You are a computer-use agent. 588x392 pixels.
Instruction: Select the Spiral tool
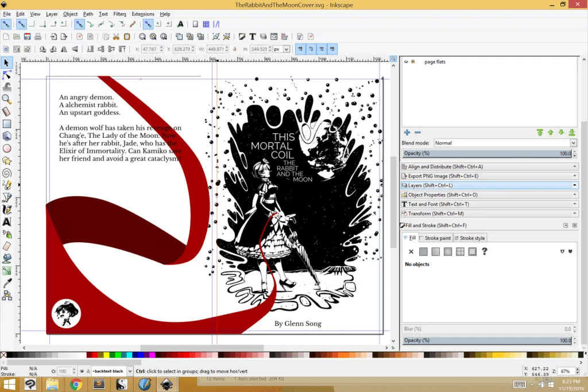click(x=7, y=173)
